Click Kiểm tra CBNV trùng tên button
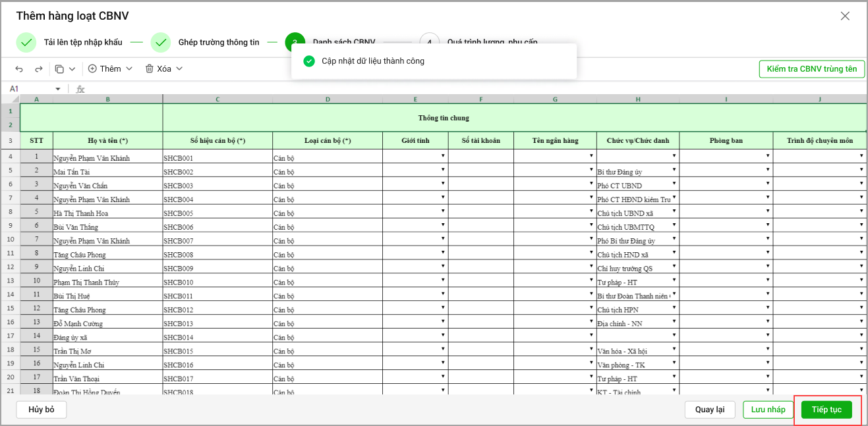Image resolution: width=868 pixels, height=426 pixels. pyautogui.click(x=811, y=69)
